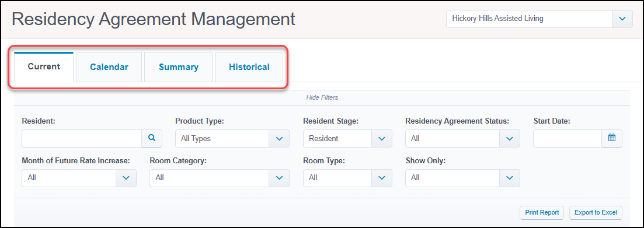
Task: Click the Hide Filters link
Action: point(322,97)
